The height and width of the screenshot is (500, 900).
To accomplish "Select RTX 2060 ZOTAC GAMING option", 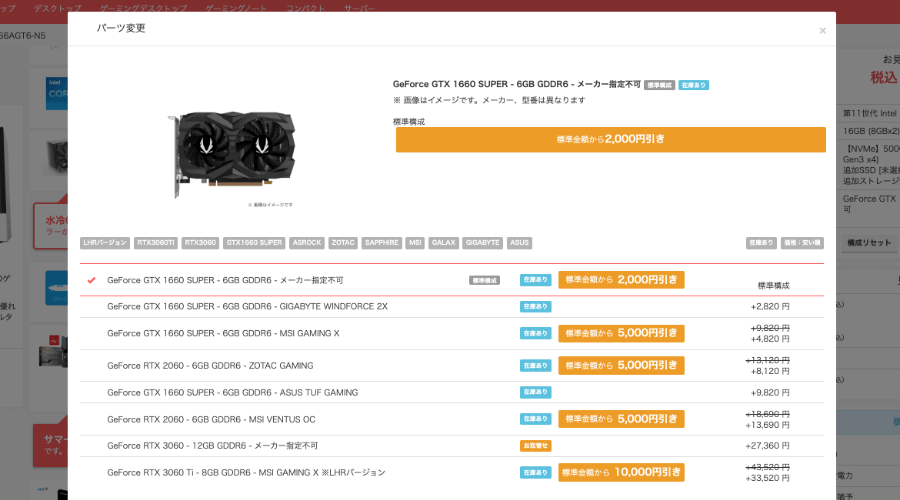I will 452,366.
